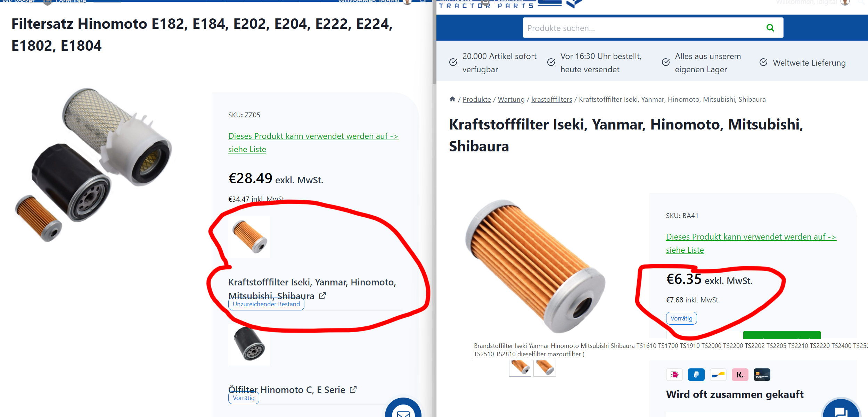The height and width of the screenshot is (417, 868).
Task: Open the external link icon beside Kraftstofffilter
Action: coord(322,295)
